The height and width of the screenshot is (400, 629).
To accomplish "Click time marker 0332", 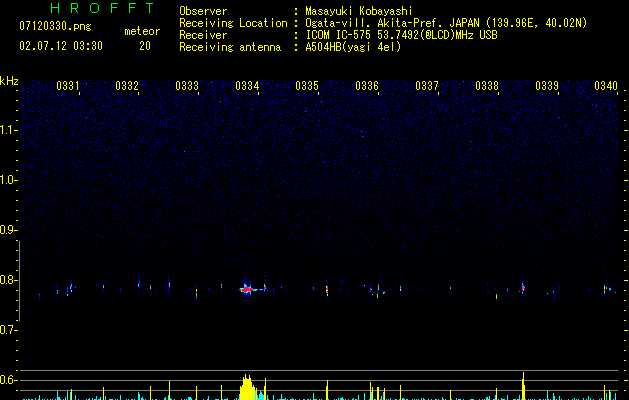I will (x=127, y=85).
